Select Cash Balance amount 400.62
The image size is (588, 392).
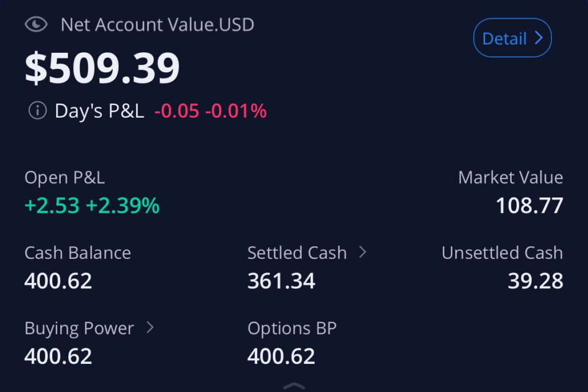[x=58, y=281]
